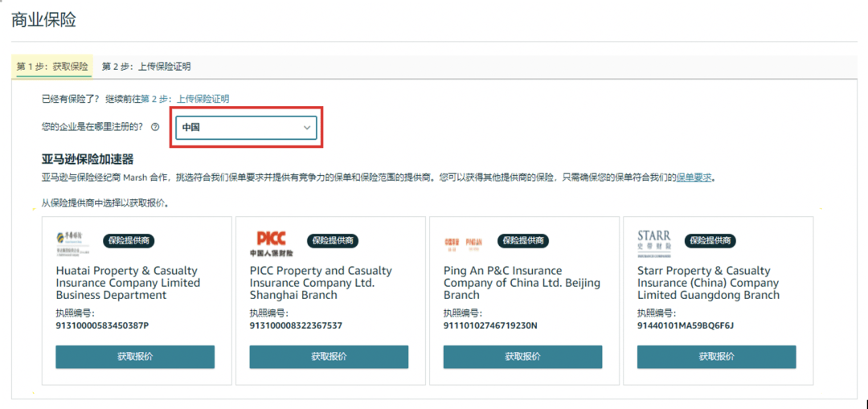This screenshot has width=868, height=409.
Task: Get quote from Huatai Property & Casualty
Action: pos(135,357)
